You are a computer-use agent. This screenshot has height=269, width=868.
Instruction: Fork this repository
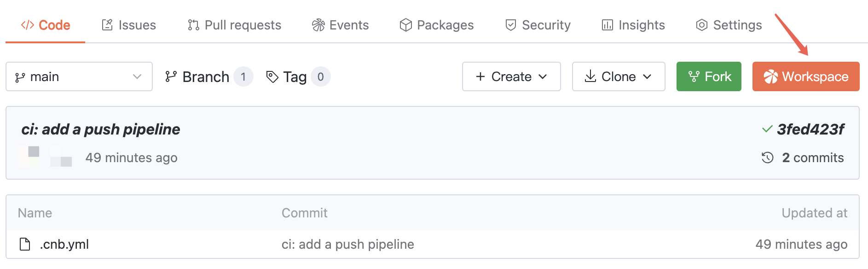(x=708, y=76)
